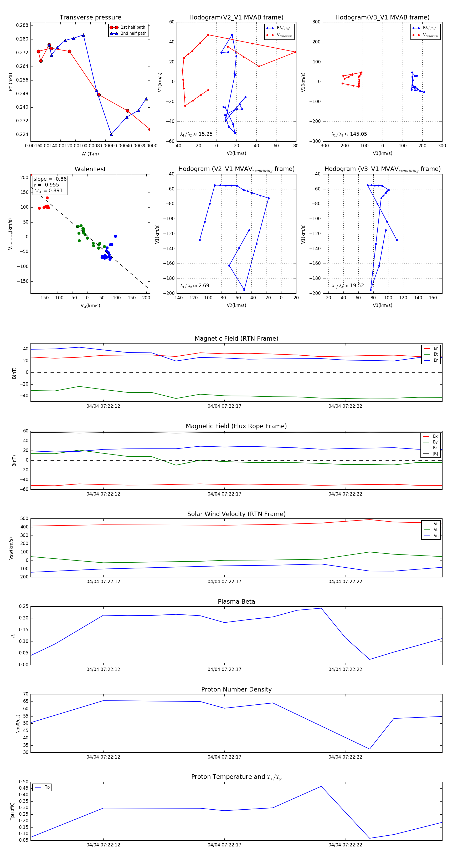Click the 'Vt' legend entry

tap(431, 530)
